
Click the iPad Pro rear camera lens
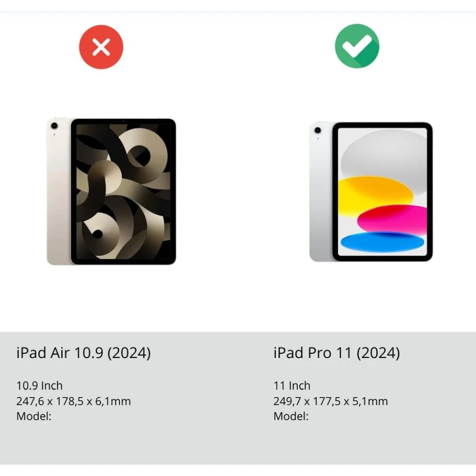318,131
